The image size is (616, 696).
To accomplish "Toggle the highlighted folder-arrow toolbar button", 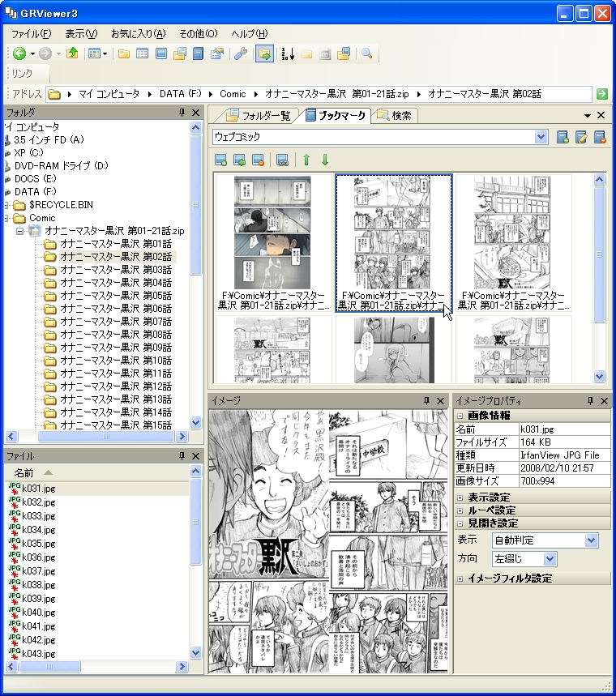I will [x=264, y=54].
